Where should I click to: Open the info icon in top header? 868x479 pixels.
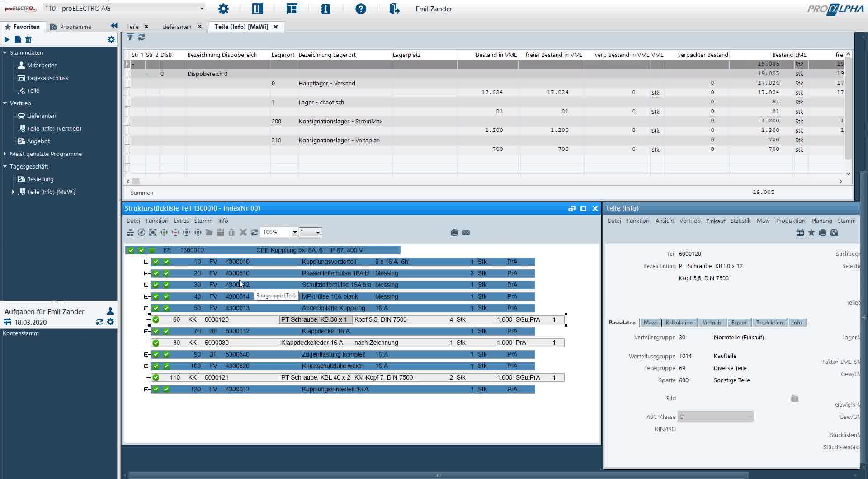click(x=325, y=9)
